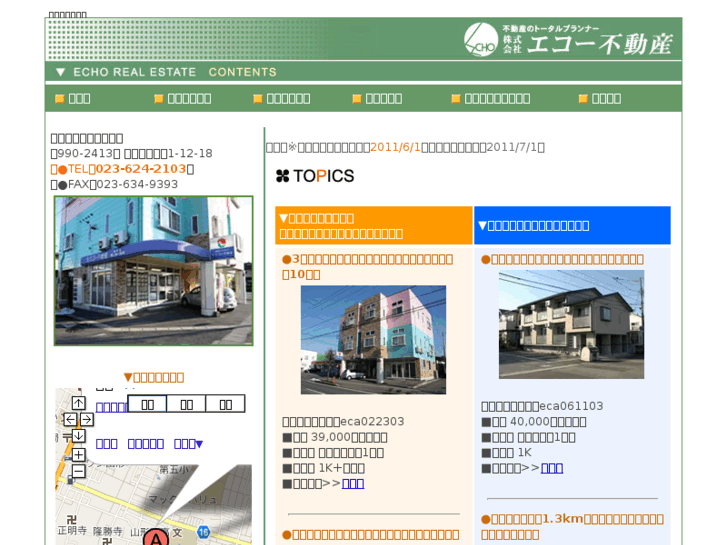Click the office building photo
The image size is (727, 545).
(153, 270)
